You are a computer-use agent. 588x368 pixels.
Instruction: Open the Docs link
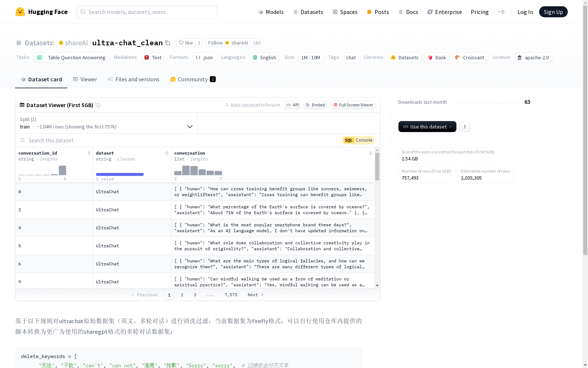408,12
